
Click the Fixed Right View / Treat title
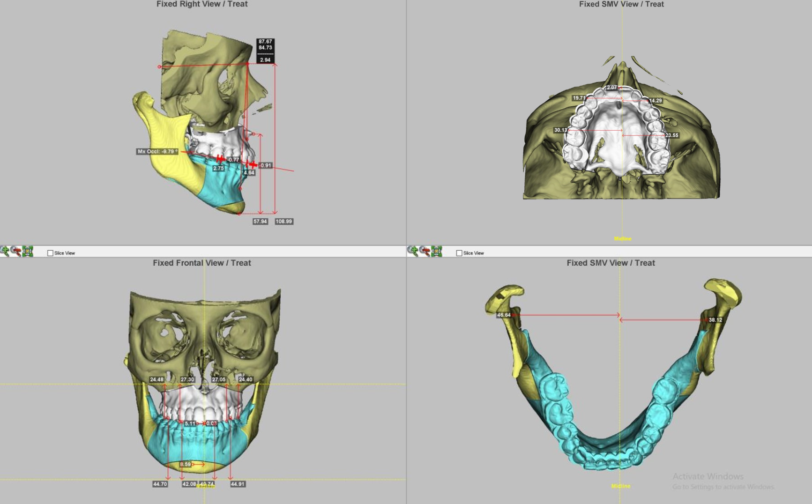click(x=202, y=4)
